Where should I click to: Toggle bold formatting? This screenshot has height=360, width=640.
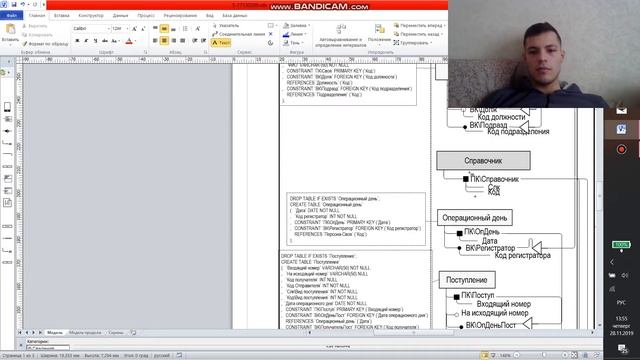77,41
